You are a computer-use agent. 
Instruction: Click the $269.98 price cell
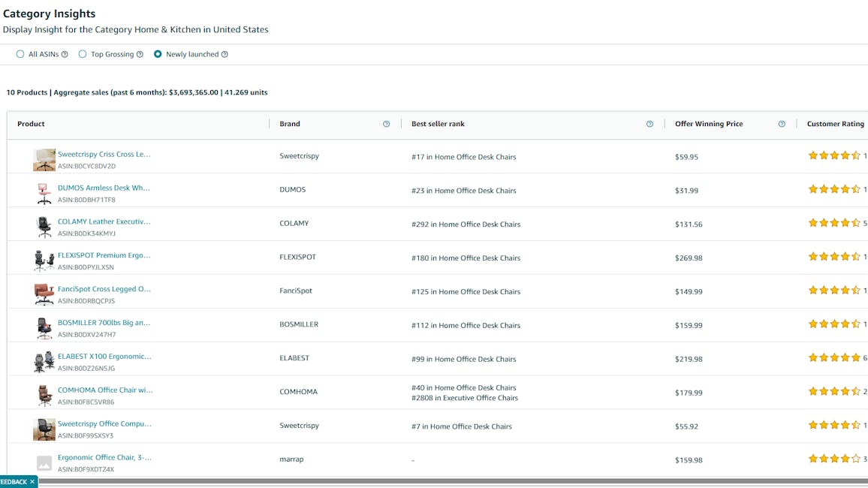pyautogui.click(x=689, y=258)
